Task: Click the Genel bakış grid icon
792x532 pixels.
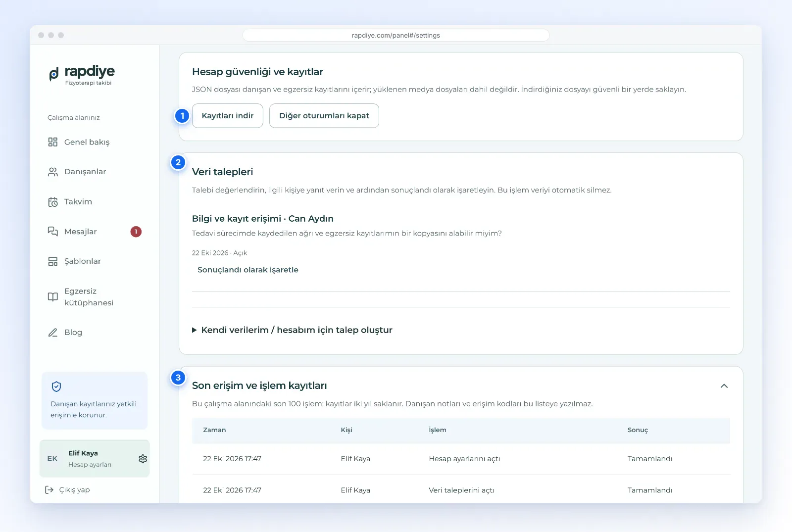Action: pyautogui.click(x=53, y=142)
